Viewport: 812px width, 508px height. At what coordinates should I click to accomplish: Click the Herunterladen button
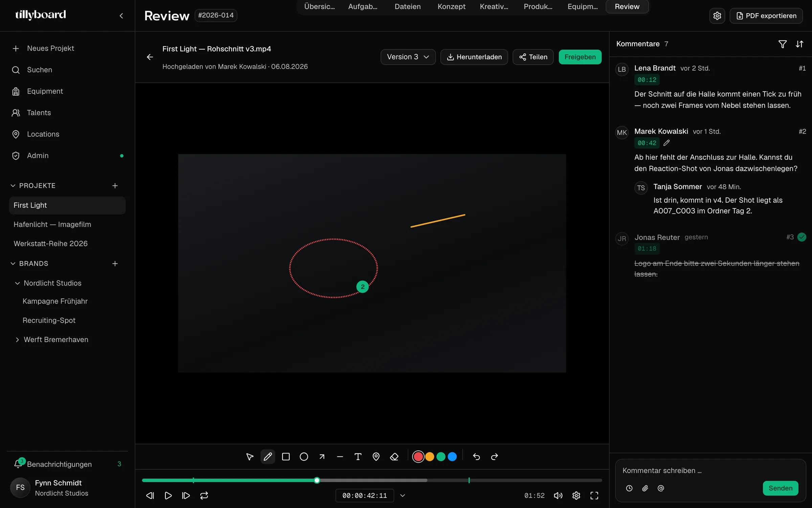point(474,57)
